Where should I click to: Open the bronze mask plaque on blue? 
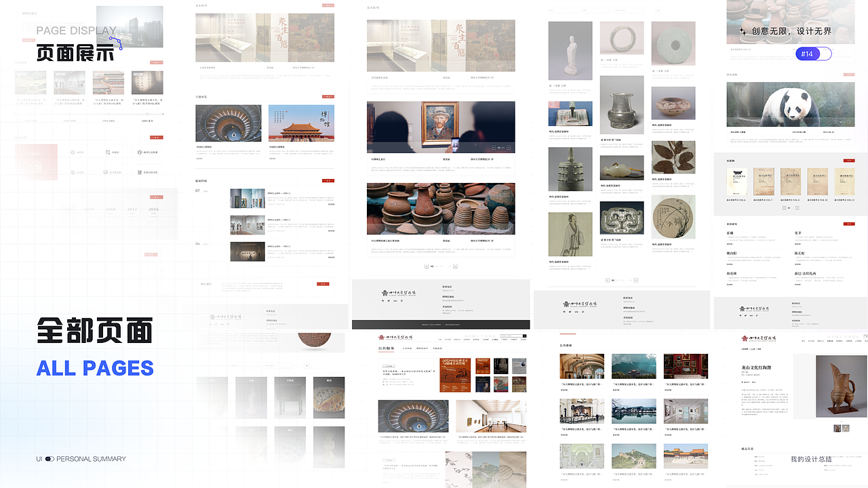click(x=622, y=218)
